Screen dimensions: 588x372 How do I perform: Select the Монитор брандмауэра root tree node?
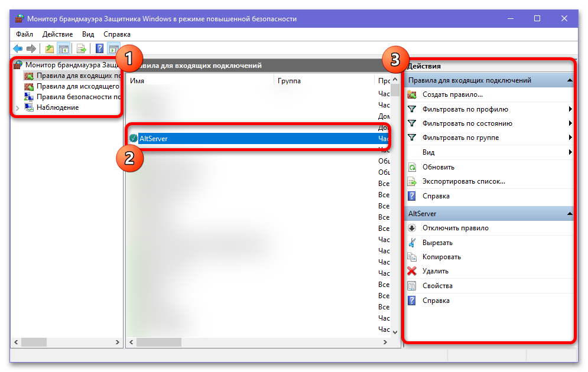[73, 65]
